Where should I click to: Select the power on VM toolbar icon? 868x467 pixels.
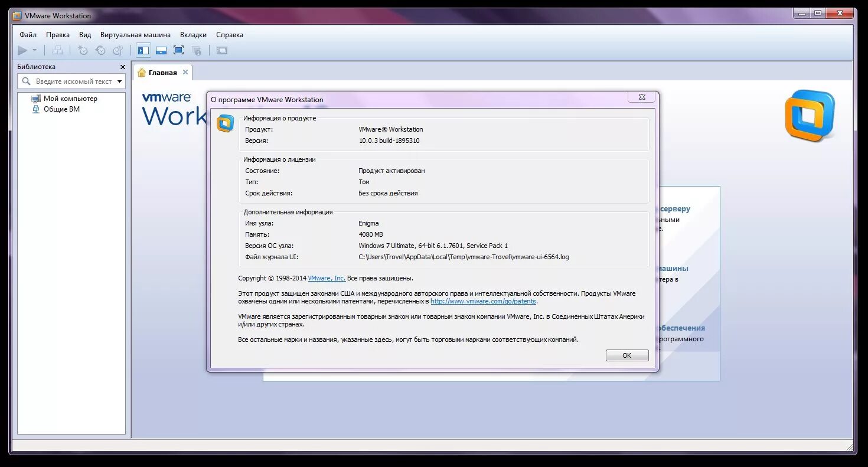tap(22, 50)
